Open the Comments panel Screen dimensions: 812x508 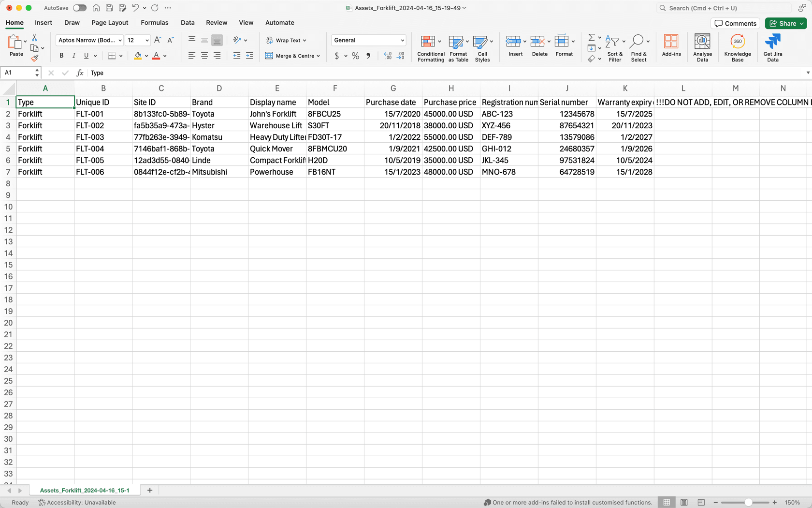[x=735, y=23]
